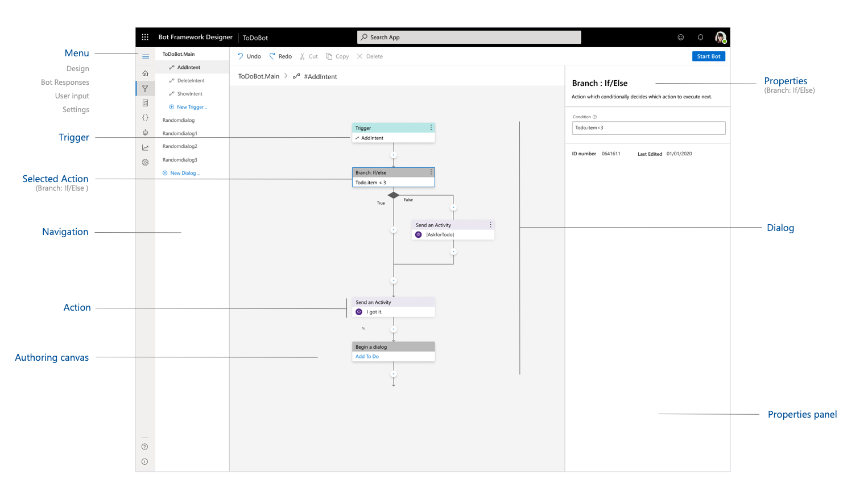Open the Send an Activity ellipsis menu
Image resolution: width=868 pixels, height=499 pixels.
(490, 225)
